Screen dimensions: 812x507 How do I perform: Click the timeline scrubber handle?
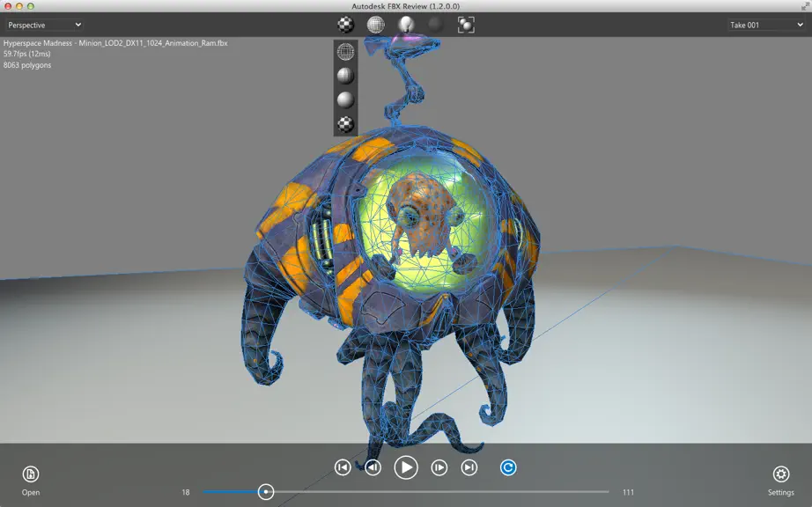tap(266, 492)
